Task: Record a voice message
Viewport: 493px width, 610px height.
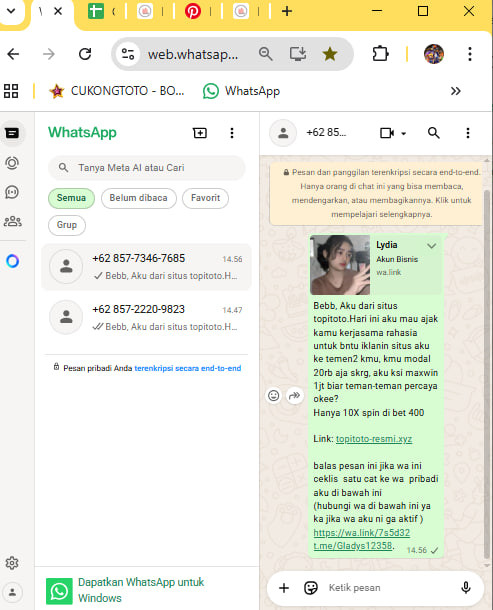Action: (x=466, y=588)
